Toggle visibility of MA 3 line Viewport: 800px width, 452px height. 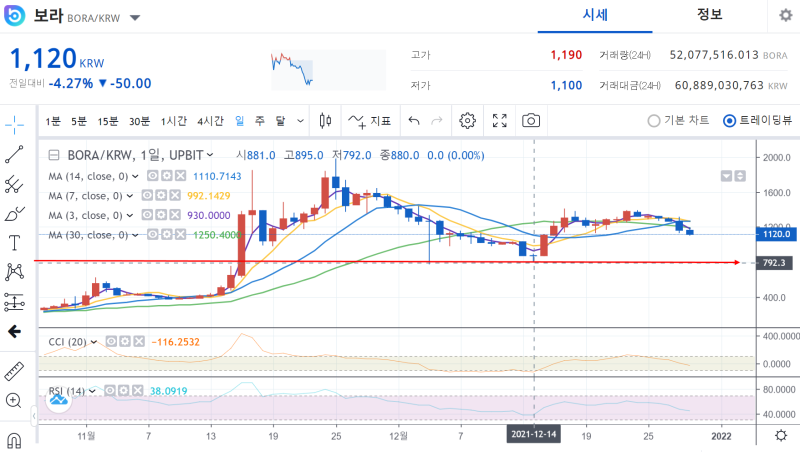tap(147, 215)
